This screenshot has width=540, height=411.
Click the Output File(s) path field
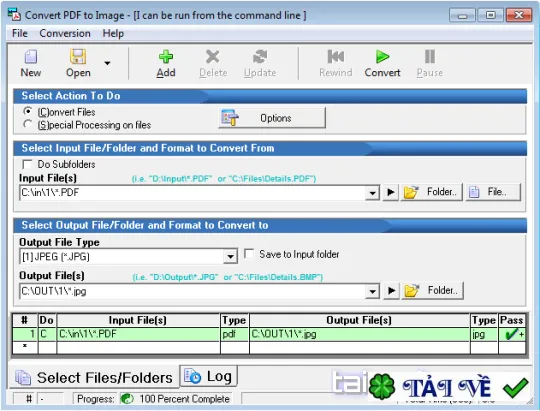pos(192,291)
